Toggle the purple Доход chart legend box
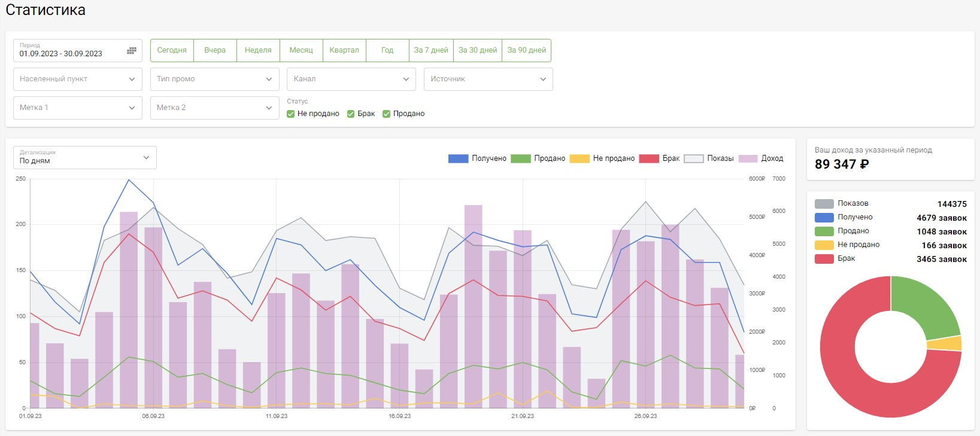Image resolution: width=980 pixels, height=436 pixels. click(748, 158)
